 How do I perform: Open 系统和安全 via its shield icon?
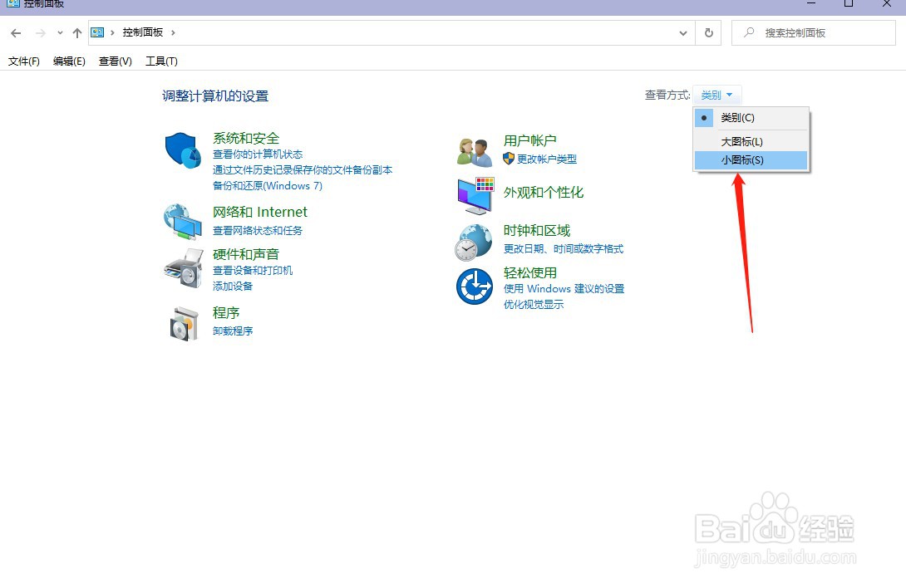183,150
